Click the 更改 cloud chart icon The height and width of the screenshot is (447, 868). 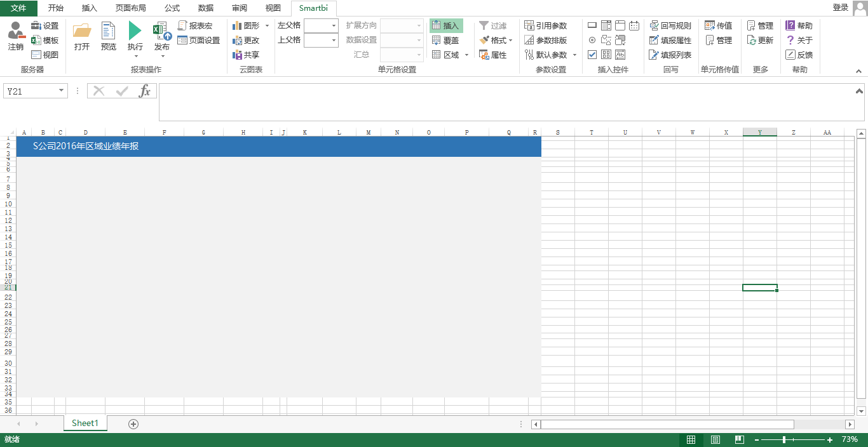coord(238,40)
